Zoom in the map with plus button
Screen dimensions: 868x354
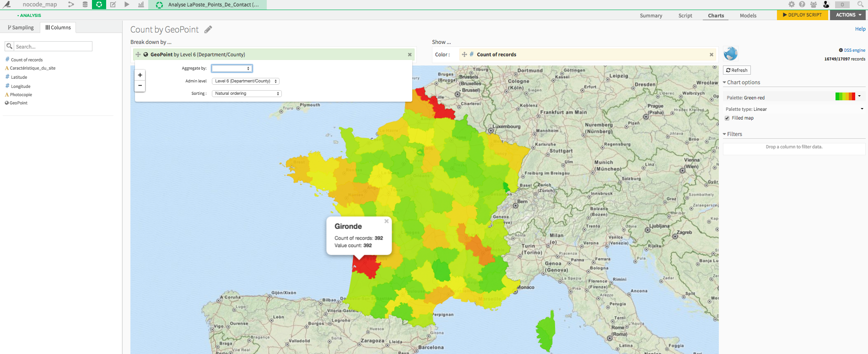click(x=140, y=75)
